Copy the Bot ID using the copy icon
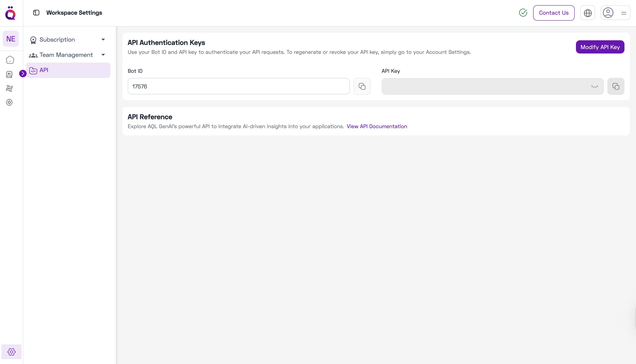The height and width of the screenshot is (364, 636). tap(362, 86)
